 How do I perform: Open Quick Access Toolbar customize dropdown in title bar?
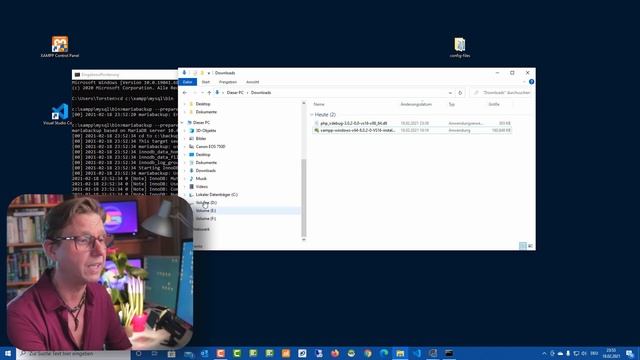click(x=209, y=73)
